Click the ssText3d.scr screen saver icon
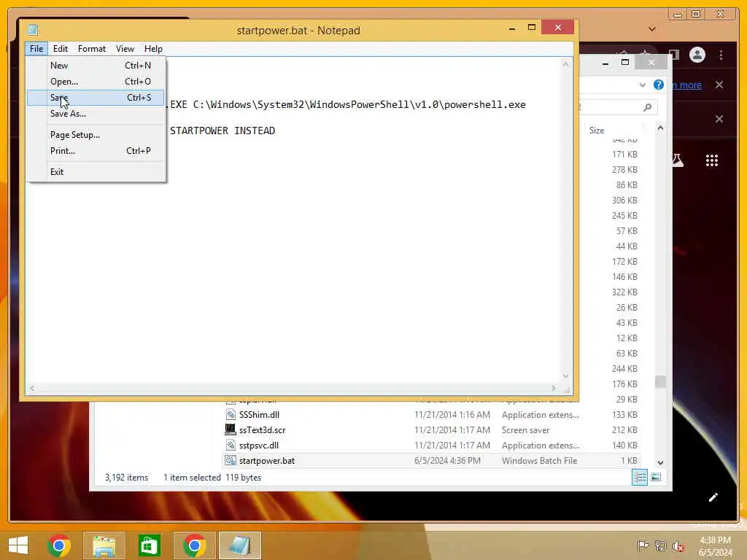This screenshot has width=747, height=560. [230, 429]
